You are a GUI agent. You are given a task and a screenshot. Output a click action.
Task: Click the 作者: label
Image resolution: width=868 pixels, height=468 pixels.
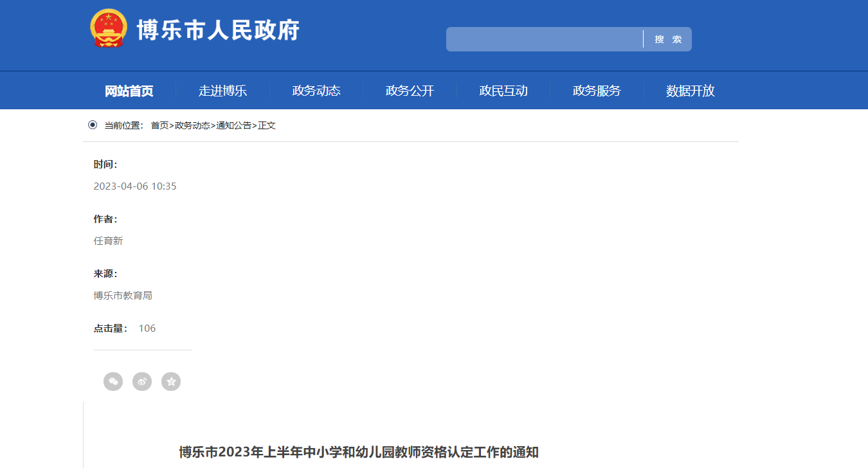pos(105,219)
